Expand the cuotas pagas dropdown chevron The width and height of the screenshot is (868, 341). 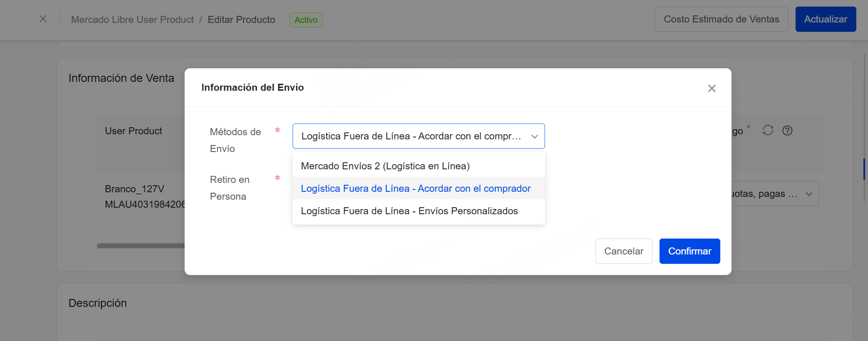(x=809, y=194)
